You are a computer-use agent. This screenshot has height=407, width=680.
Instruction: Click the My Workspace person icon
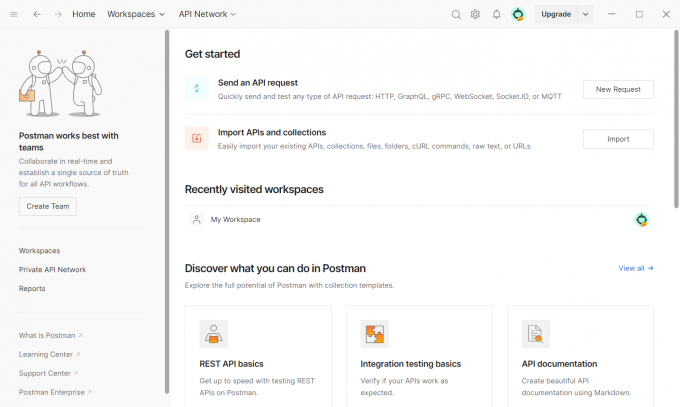click(196, 220)
